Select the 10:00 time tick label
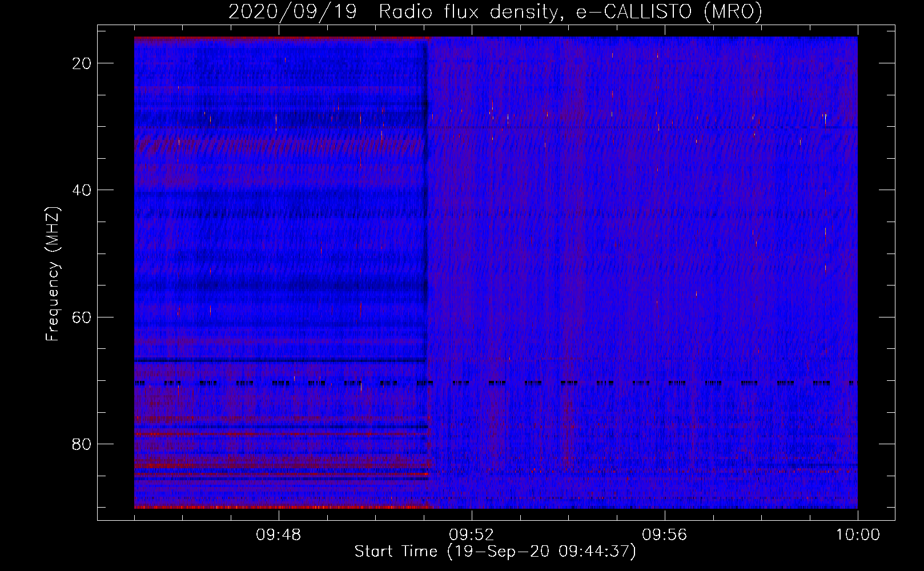924x571 pixels. pyautogui.click(x=858, y=535)
